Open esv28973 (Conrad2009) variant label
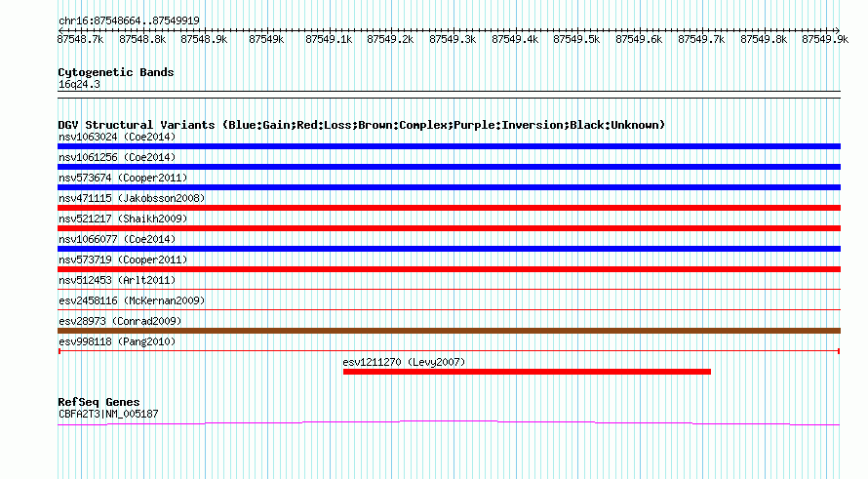 tap(120, 321)
